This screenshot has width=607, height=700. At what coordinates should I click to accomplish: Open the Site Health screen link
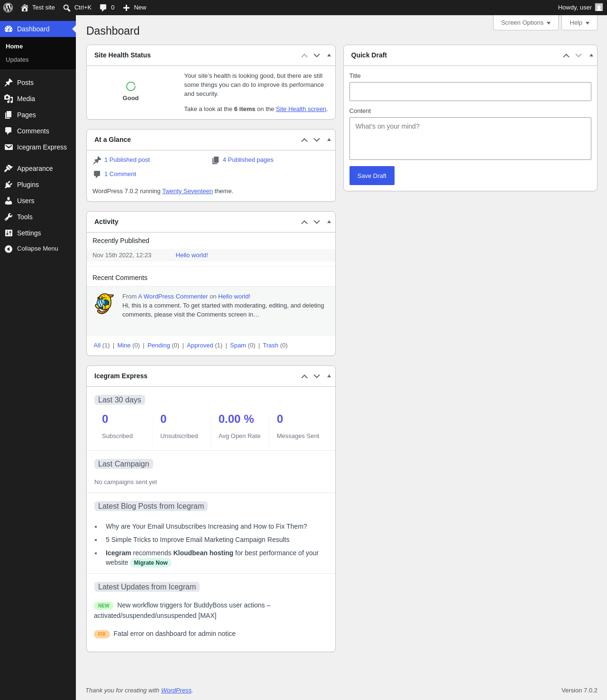pos(301,109)
